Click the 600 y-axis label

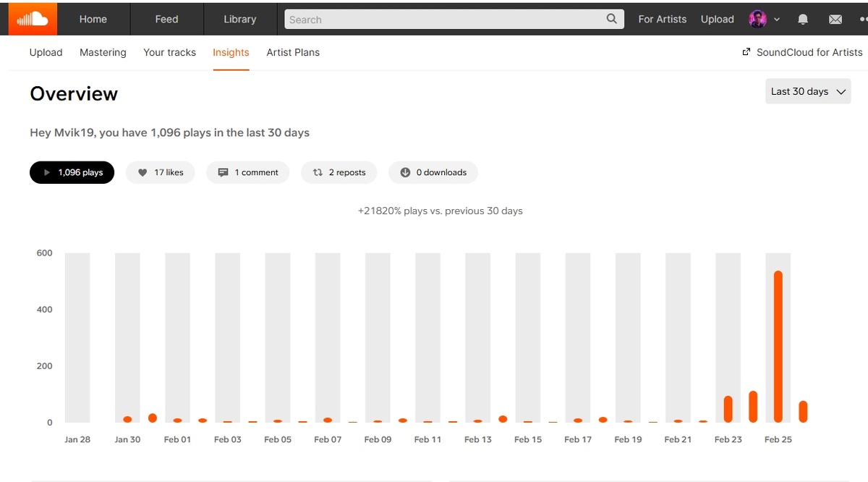click(45, 253)
